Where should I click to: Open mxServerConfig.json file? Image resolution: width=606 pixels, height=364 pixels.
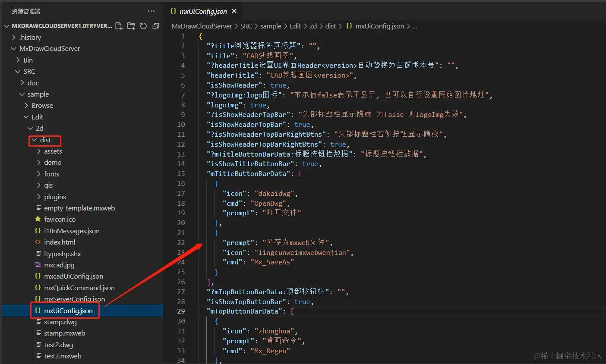tap(74, 299)
